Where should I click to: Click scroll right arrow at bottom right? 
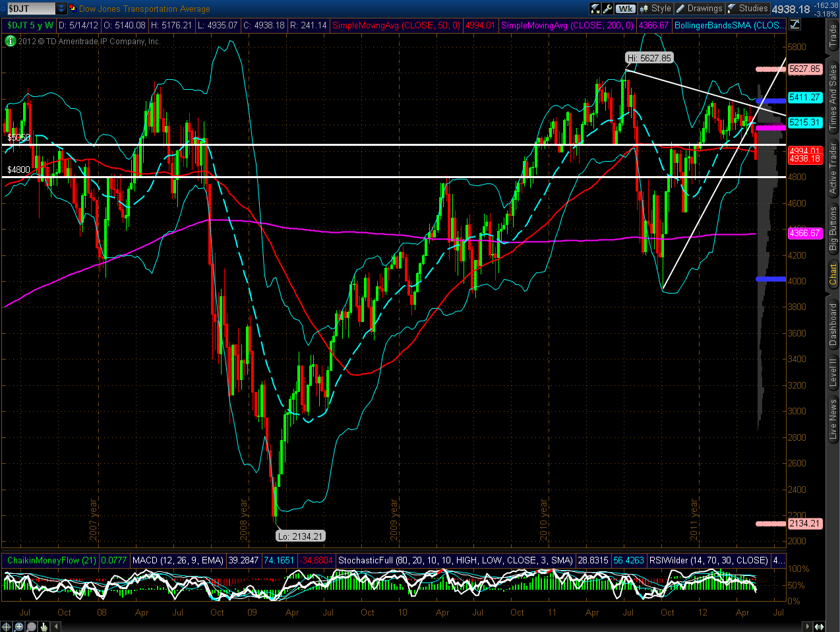(808, 626)
